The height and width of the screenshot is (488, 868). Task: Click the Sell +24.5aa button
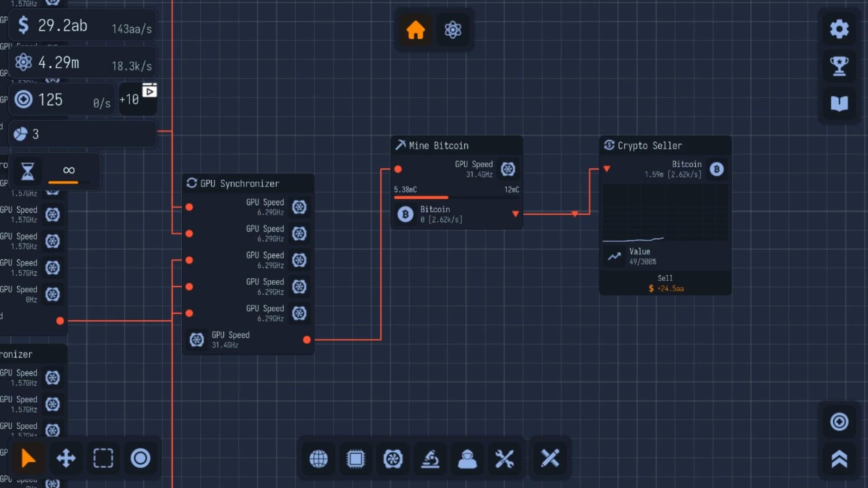pos(665,283)
